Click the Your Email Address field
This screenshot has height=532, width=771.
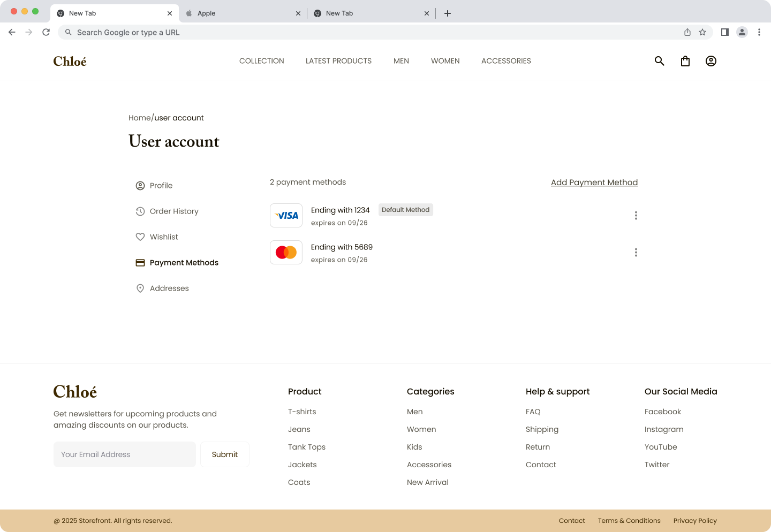(x=125, y=454)
